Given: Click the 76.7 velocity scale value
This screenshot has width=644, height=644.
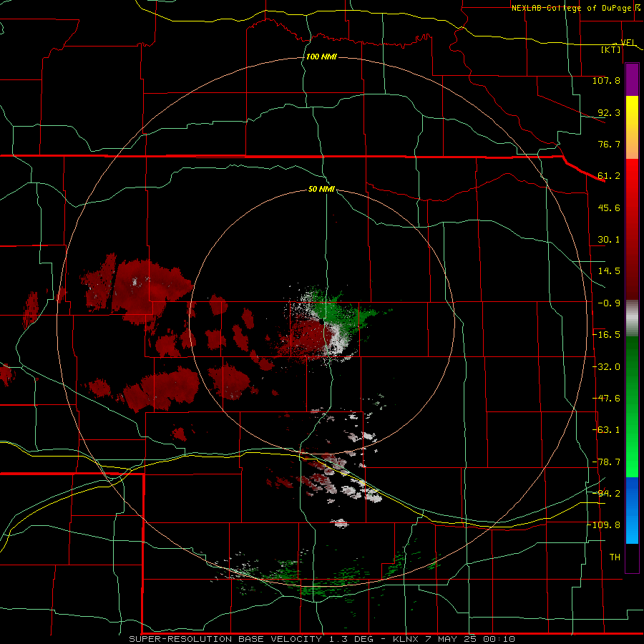Looking at the screenshot, I should click(609, 144).
